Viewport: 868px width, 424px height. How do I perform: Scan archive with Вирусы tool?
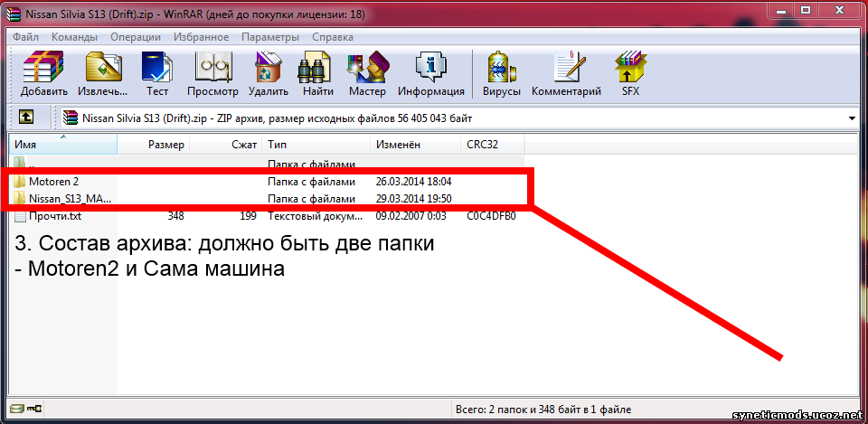[x=501, y=74]
